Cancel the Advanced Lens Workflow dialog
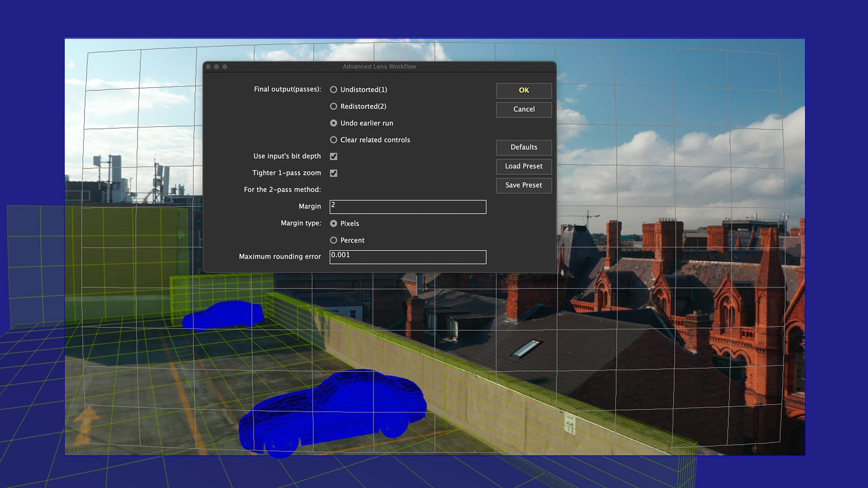 (x=524, y=109)
